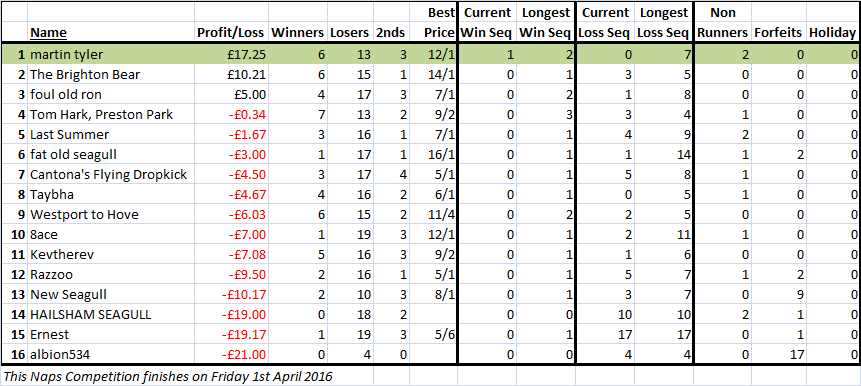Select albion534's forfeits value 17
The width and height of the screenshot is (861, 386).
(779, 355)
